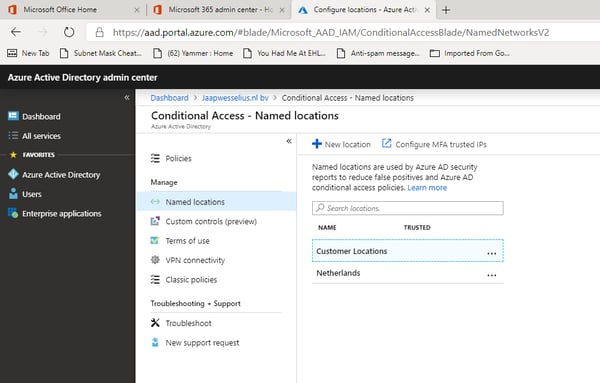Click Jaapwesselius.nl bv breadcrumb link

[235, 98]
